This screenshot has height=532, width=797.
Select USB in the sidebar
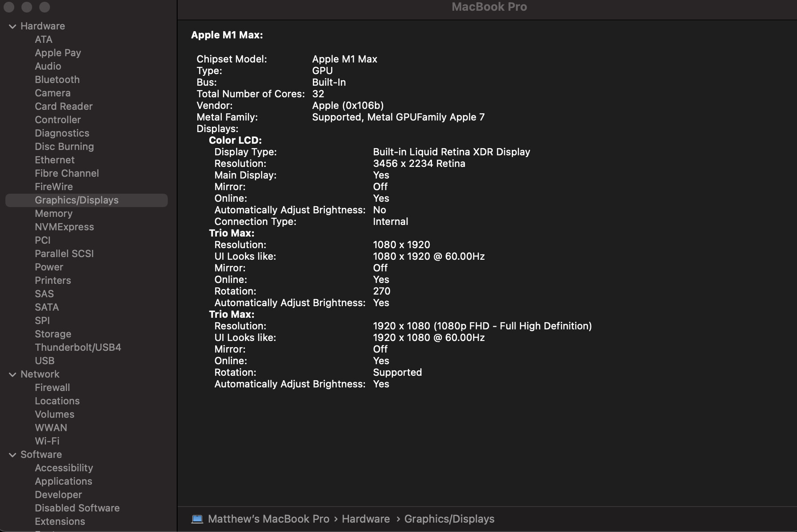coord(45,361)
